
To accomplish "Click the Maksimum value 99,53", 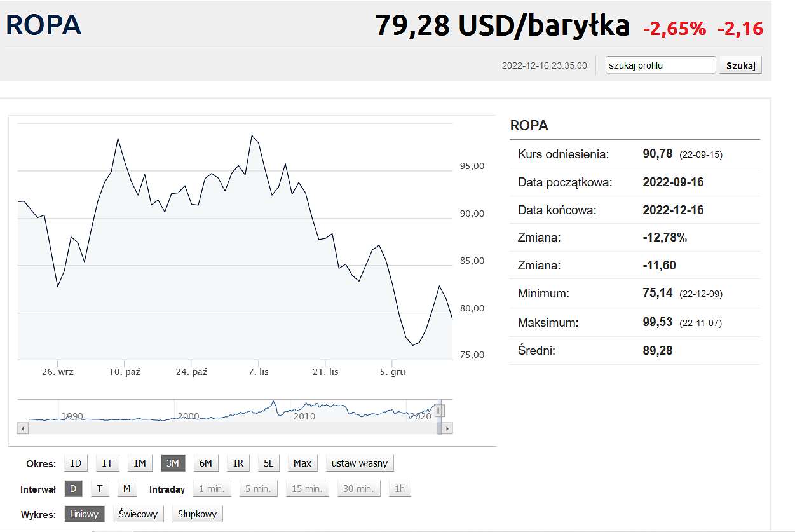I will tap(658, 322).
